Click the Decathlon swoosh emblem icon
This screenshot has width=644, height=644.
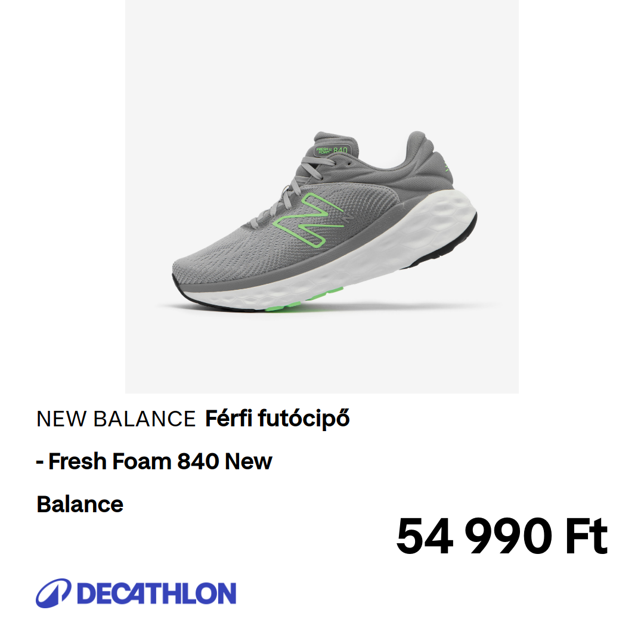pyautogui.click(x=54, y=593)
